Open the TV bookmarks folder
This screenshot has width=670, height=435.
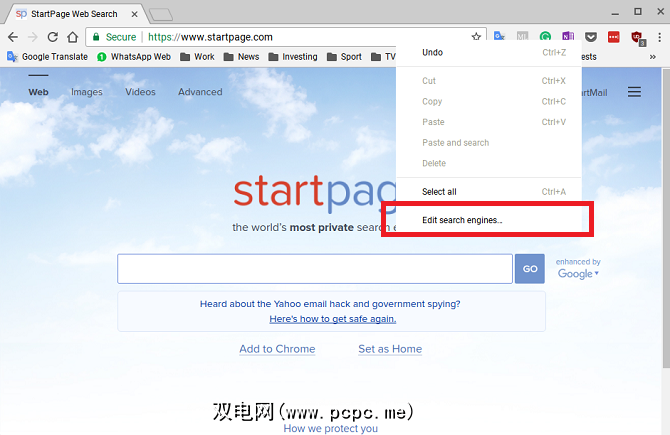click(383, 57)
